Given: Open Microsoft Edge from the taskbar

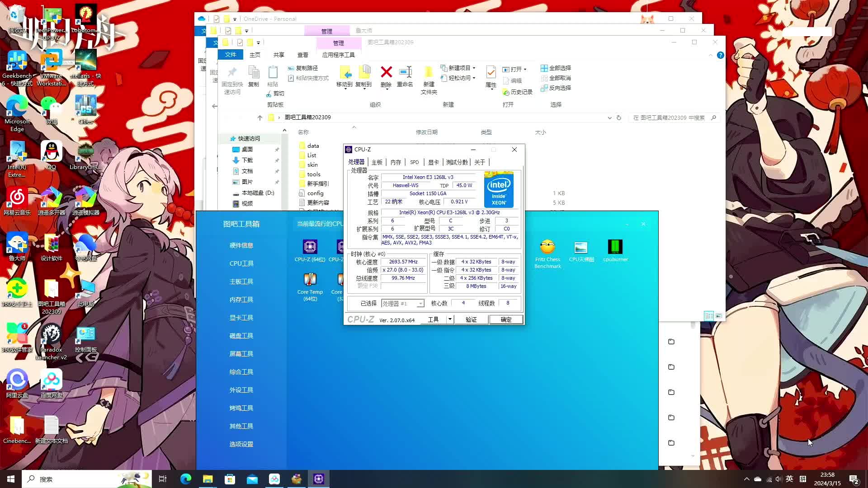Looking at the screenshot, I should click(186, 479).
